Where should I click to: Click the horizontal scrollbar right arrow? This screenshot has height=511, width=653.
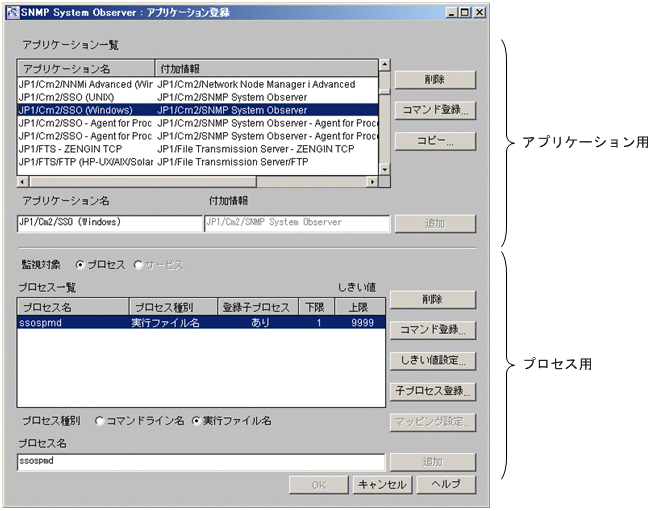click(372, 182)
